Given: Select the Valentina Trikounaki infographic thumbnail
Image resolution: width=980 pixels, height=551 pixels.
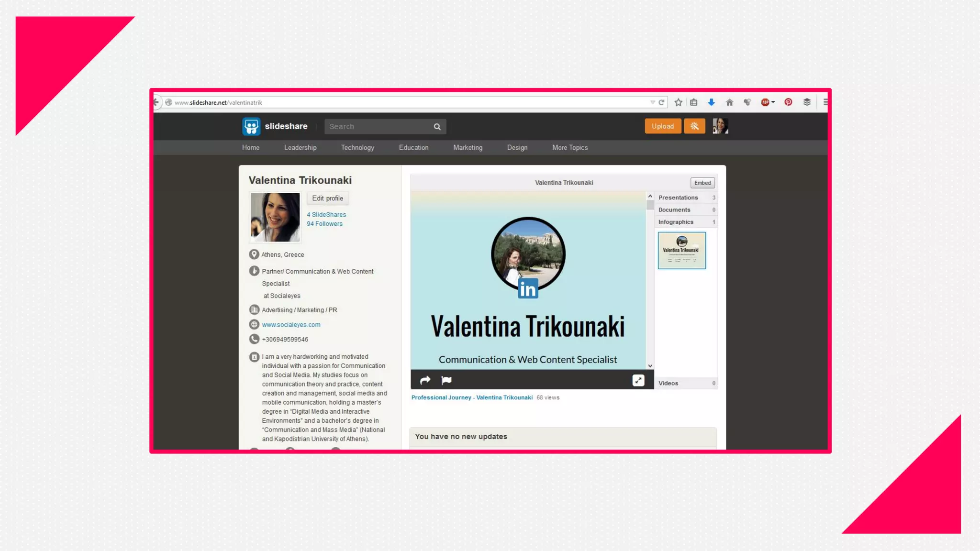Looking at the screenshot, I should click(x=681, y=251).
